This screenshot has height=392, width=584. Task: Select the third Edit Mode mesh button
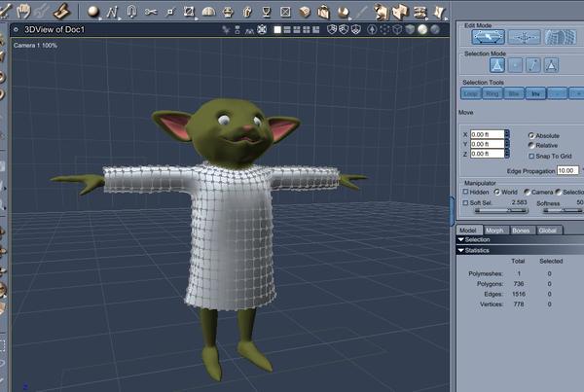coord(561,37)
